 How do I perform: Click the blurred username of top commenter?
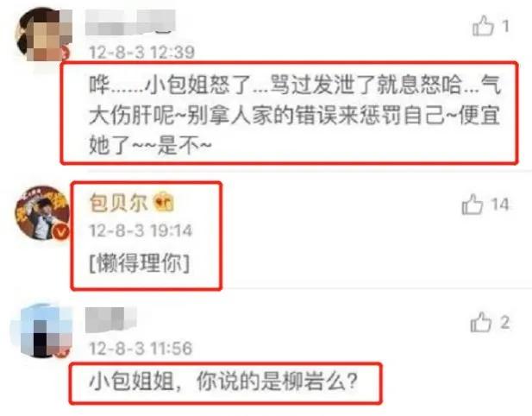click(130, 22)
